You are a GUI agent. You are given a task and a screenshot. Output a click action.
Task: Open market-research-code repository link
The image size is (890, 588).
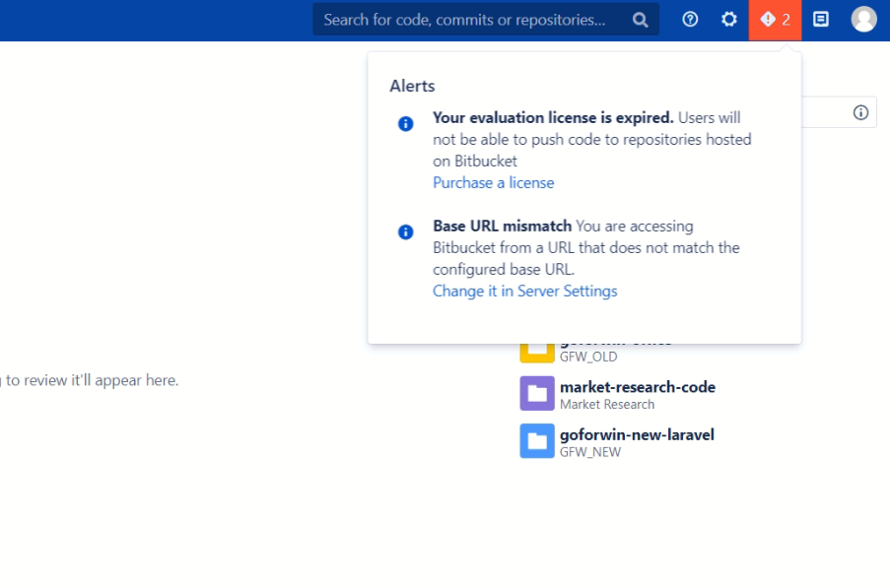638,387
